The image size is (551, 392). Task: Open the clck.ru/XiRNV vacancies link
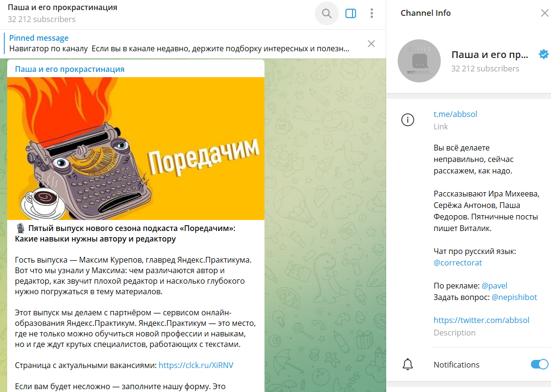[196, 365]
